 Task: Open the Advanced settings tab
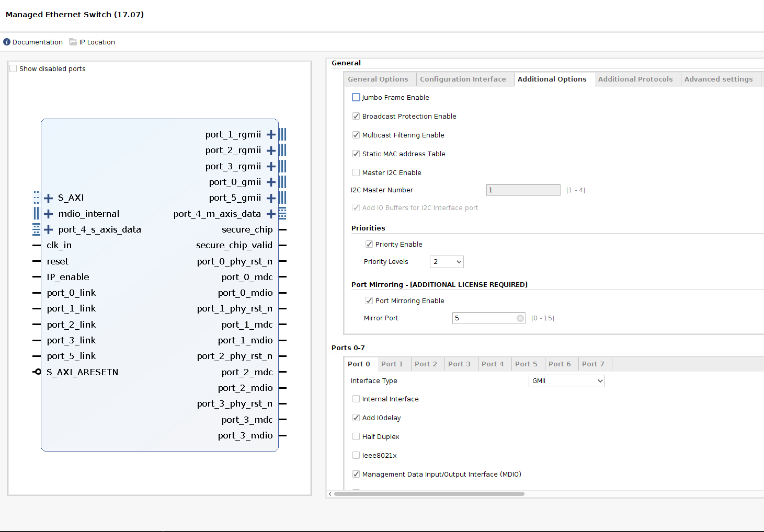click(719, 79)
